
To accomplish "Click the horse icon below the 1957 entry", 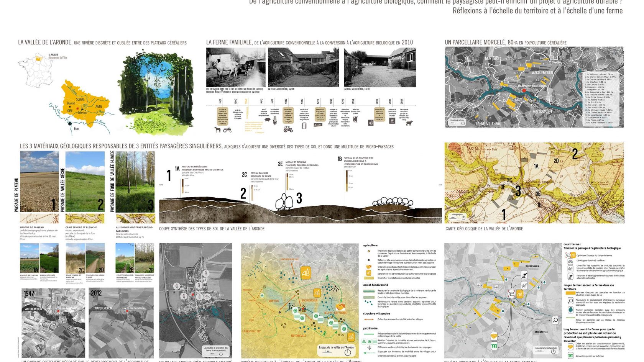I will tap(218, 130).
